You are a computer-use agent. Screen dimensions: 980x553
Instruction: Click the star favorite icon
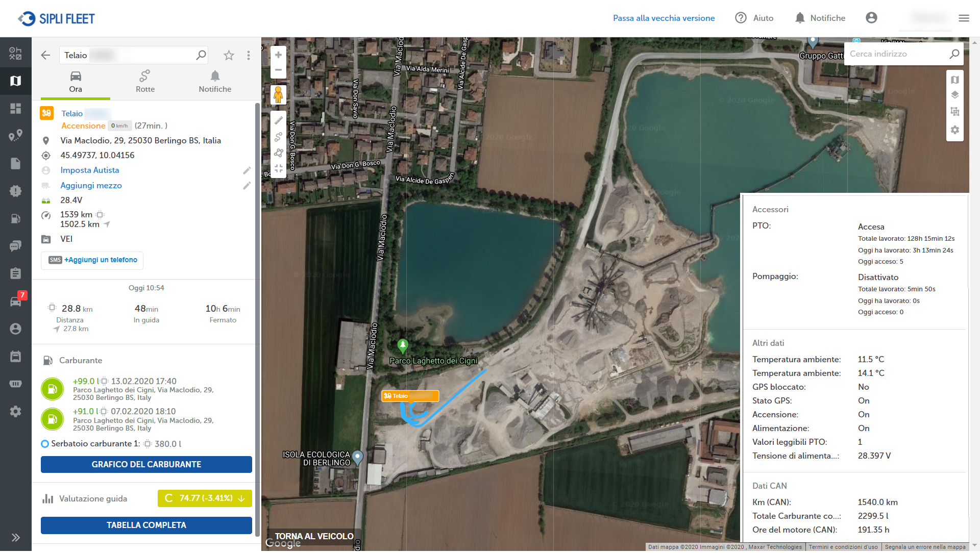pos(229,55)
